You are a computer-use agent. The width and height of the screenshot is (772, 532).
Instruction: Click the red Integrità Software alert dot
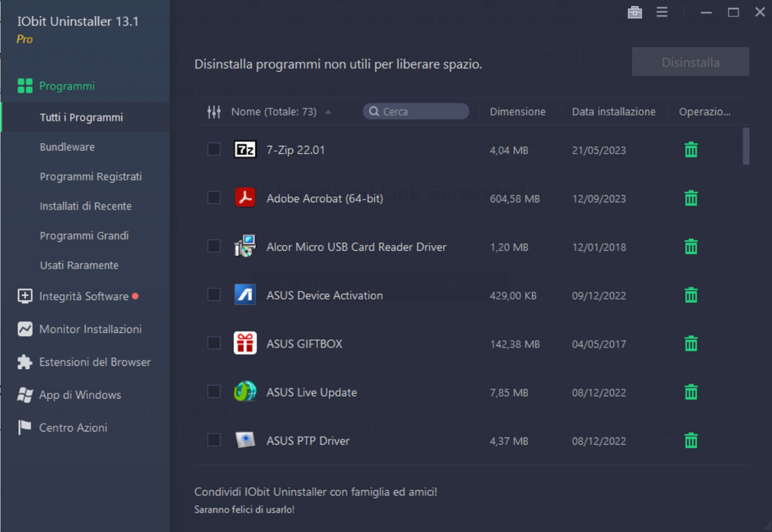pos(136,296)
